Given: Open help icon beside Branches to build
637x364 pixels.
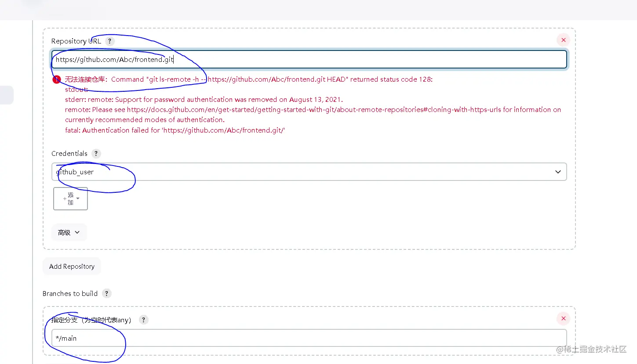Looking at the screenshot, I should (x=106, y=293).
